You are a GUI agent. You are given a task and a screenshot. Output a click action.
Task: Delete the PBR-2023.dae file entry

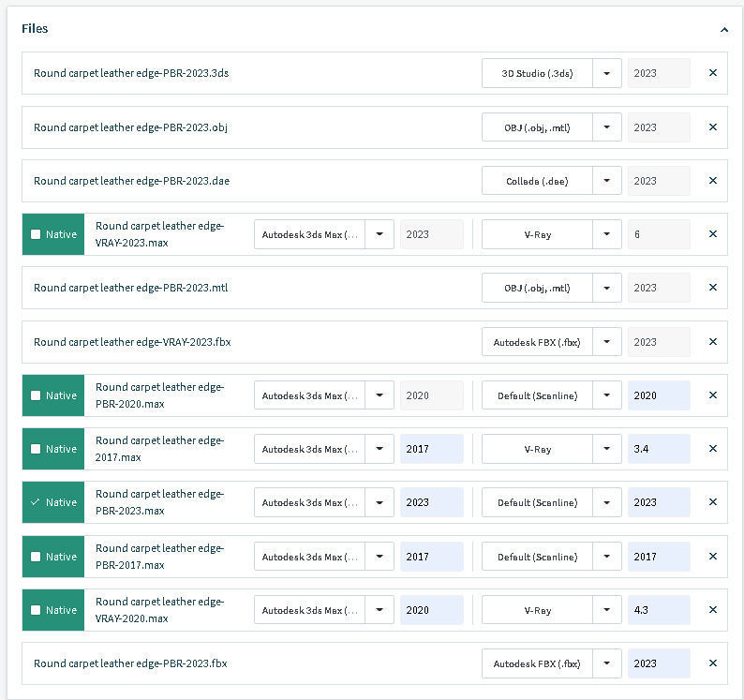point(712,181)
